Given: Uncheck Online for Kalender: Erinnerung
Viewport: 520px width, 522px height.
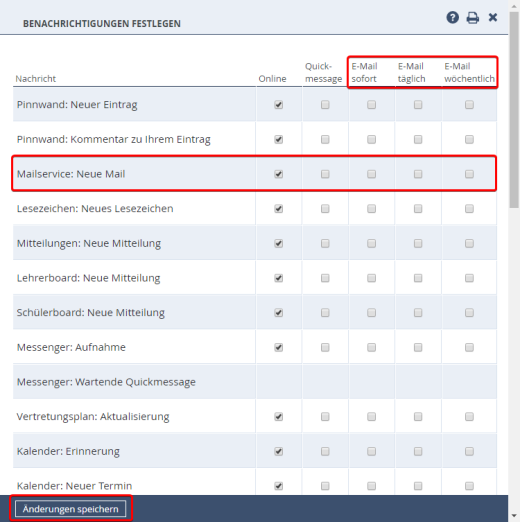Looking at the screenshot, I should [279, 451].
